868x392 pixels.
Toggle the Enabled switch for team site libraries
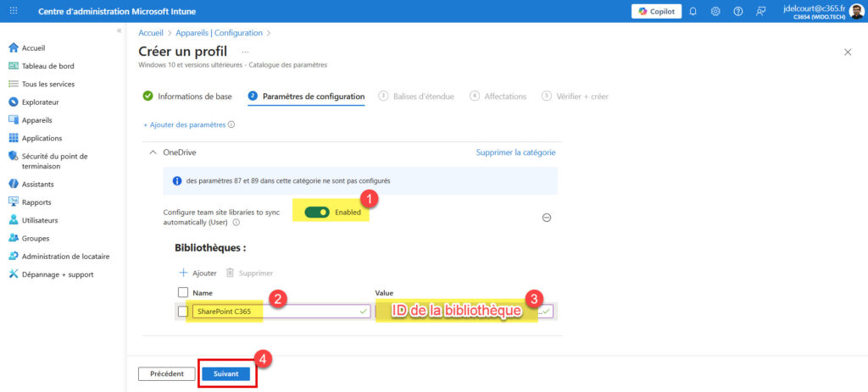click(x=317, y=212)
